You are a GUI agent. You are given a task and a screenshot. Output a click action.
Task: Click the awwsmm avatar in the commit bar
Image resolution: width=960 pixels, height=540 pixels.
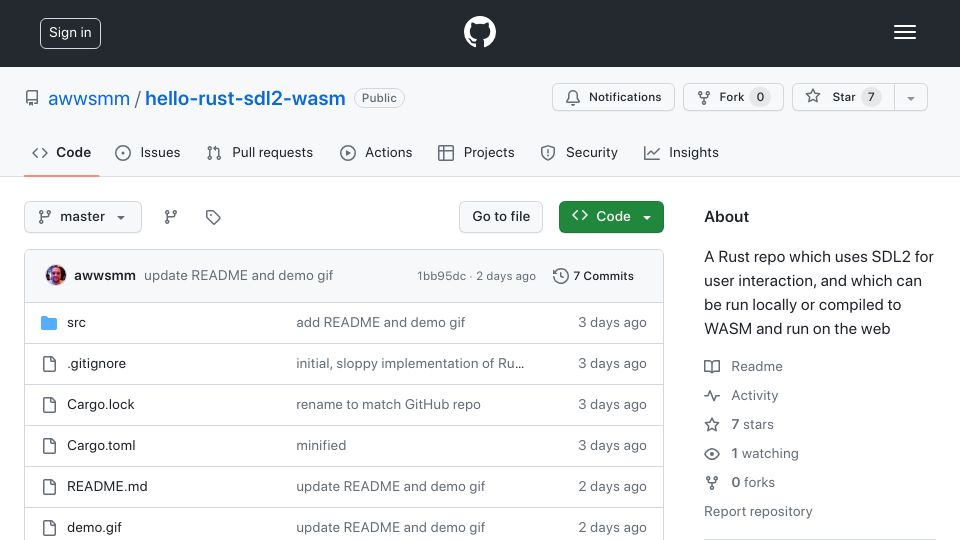tap(56, 276)
